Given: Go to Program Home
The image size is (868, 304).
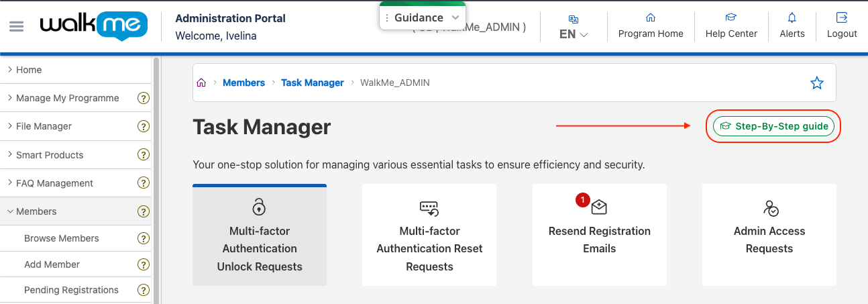Looking at the screenshot, I should point(651,26).
